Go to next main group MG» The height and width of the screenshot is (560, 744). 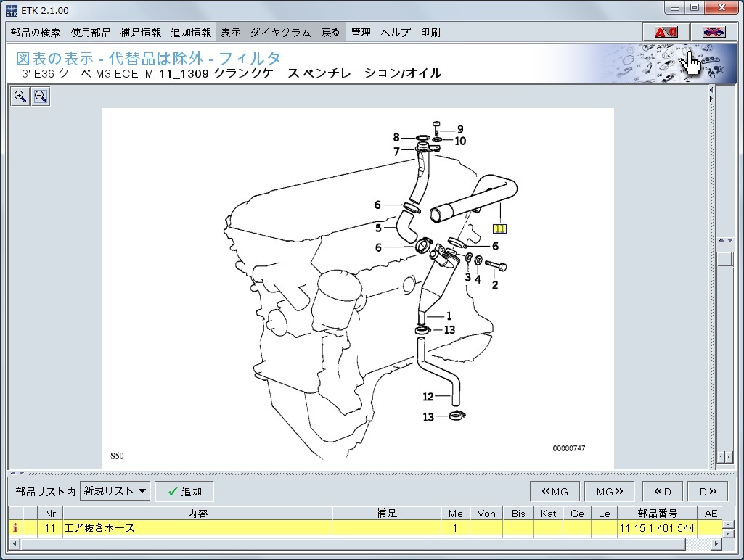click(609, 491)
